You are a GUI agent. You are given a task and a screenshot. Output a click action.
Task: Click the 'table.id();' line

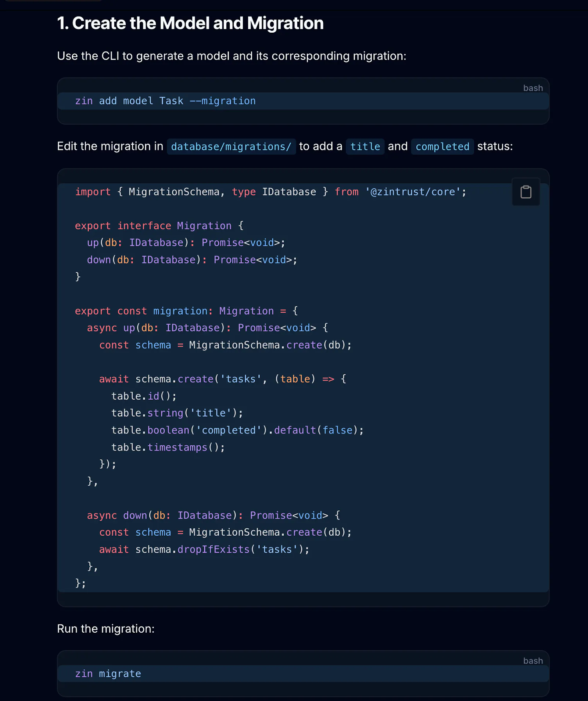pyautogui.click(x=144, y=396)
